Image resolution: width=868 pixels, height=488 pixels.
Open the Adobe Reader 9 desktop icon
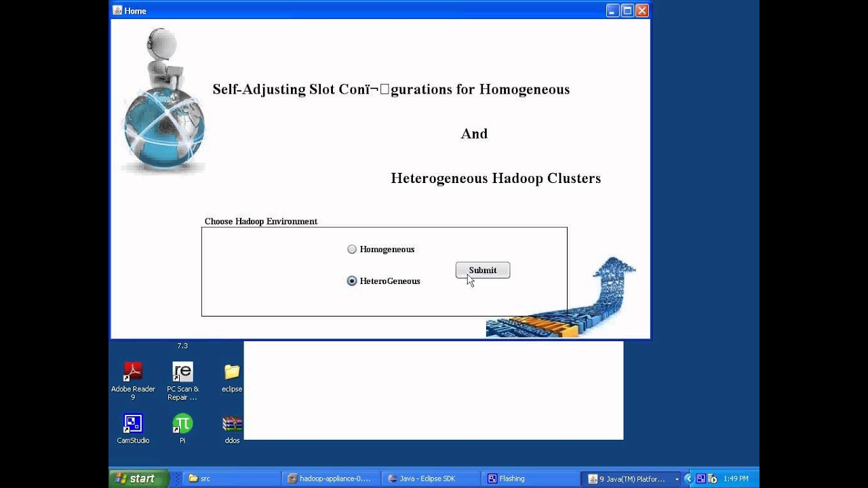(x=133, y=380)
